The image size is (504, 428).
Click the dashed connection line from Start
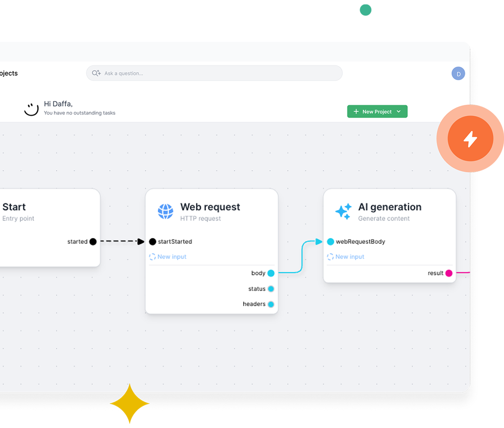click(x=119, y=241)
